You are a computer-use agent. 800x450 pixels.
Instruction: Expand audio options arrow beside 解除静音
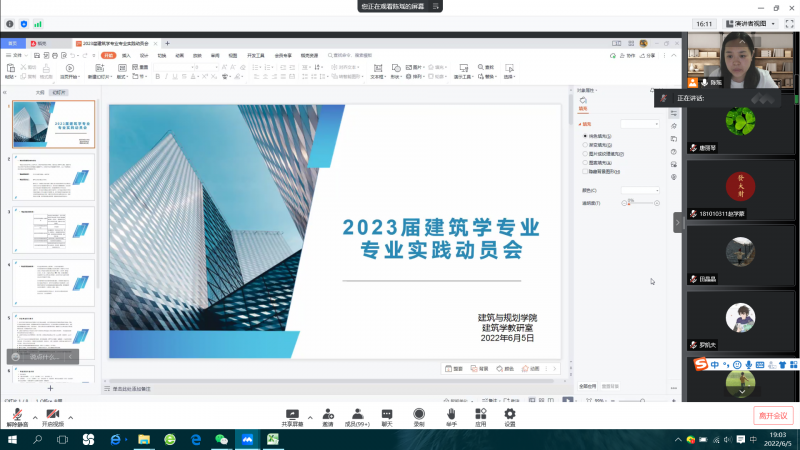click(x=35, y=416)
